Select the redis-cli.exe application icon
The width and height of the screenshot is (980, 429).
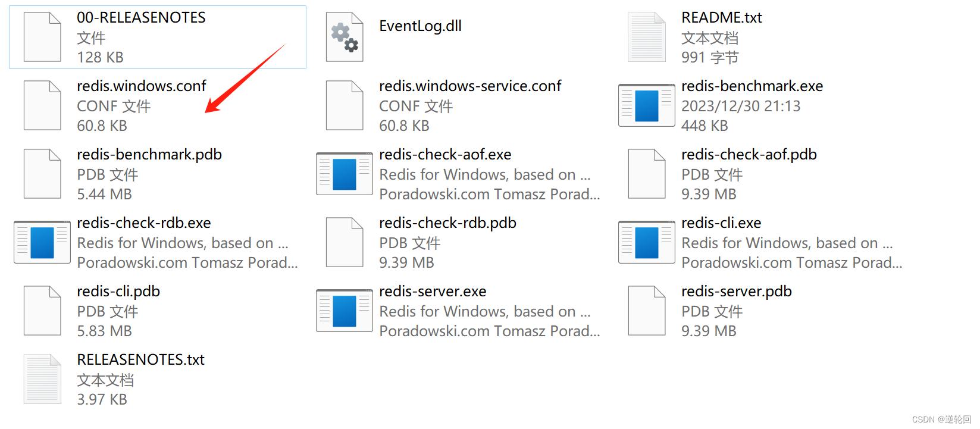pos(647,242)
